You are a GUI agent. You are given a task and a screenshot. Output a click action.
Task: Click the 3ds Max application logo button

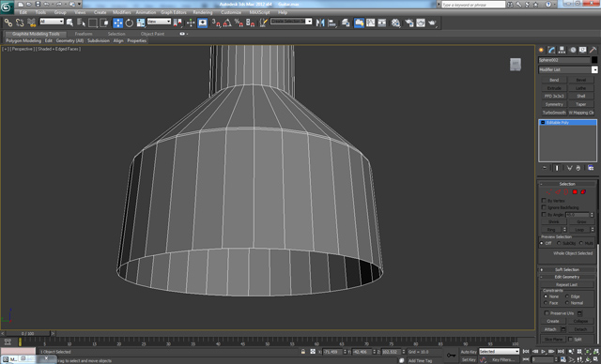tap(7, 7)
